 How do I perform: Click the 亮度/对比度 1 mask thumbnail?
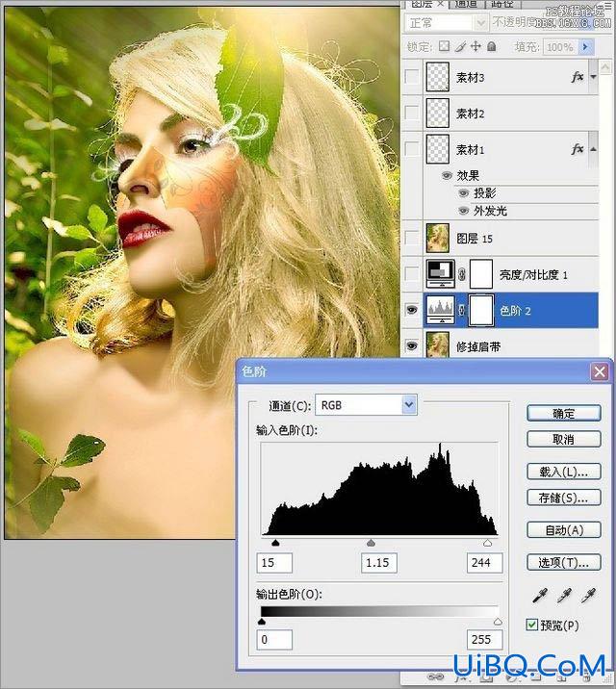coord(481,274)
